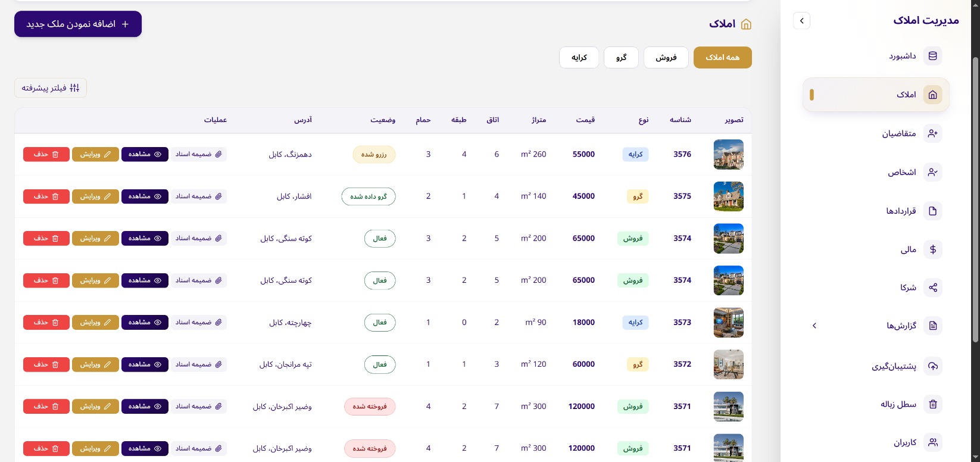This screenshot has height=462, width=980.
Task: Open سطل زباله trash icon
Action: [x=932, y=404]
